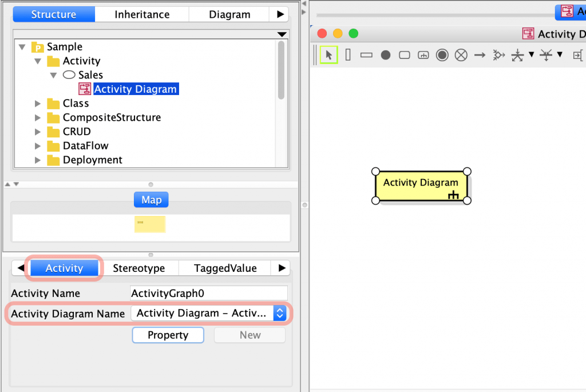Select the Decision/Merge node tool
Image resolution: width=586 pixels, height=392 pixels.
tap(498, 56)
